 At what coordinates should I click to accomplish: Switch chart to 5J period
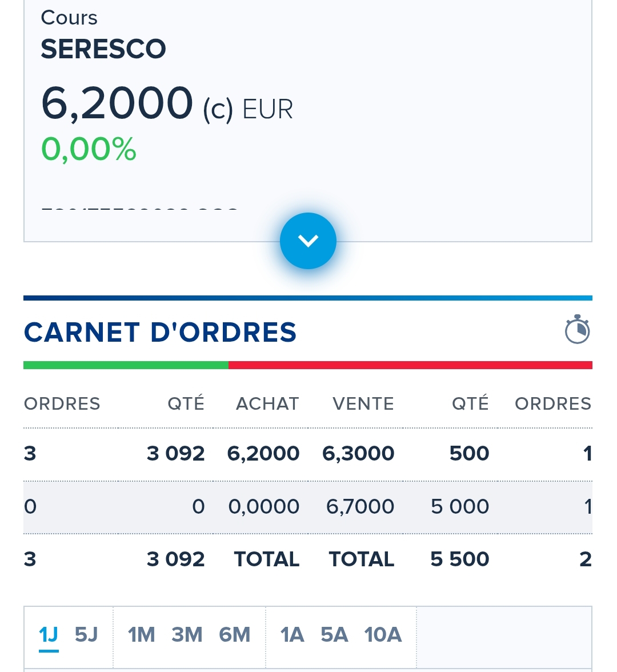pos(86,635)
